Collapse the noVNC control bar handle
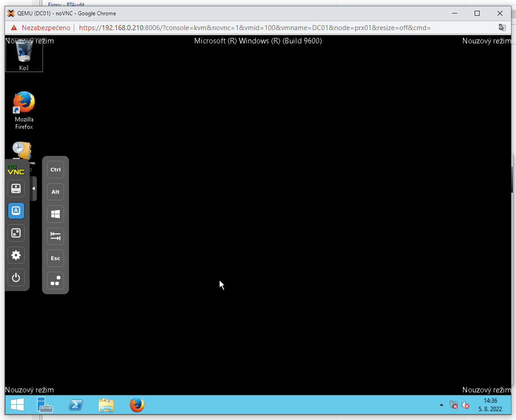This screenshot has height=420, width=516. 34,189
